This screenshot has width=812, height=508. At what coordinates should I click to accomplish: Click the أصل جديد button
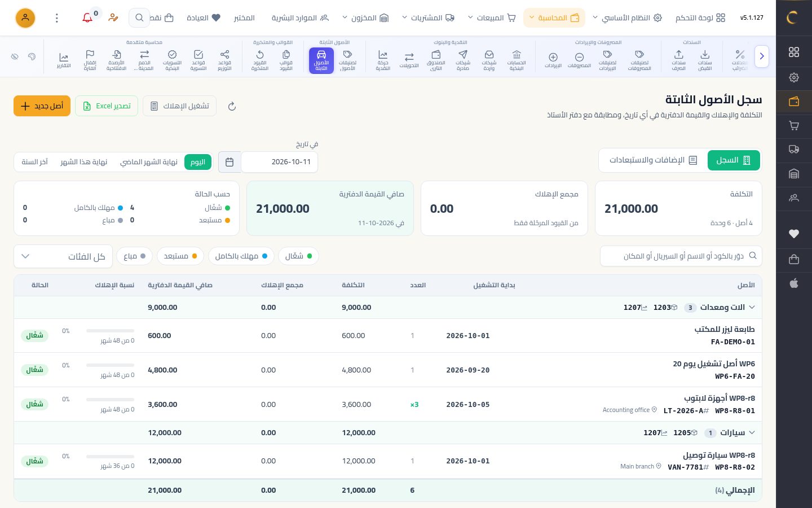click(x=42, y=106)
